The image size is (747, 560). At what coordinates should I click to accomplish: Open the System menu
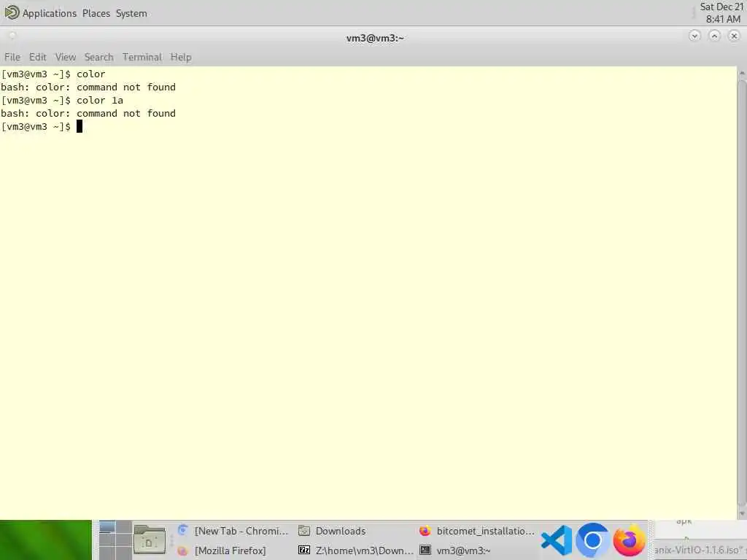pos(131,13)
